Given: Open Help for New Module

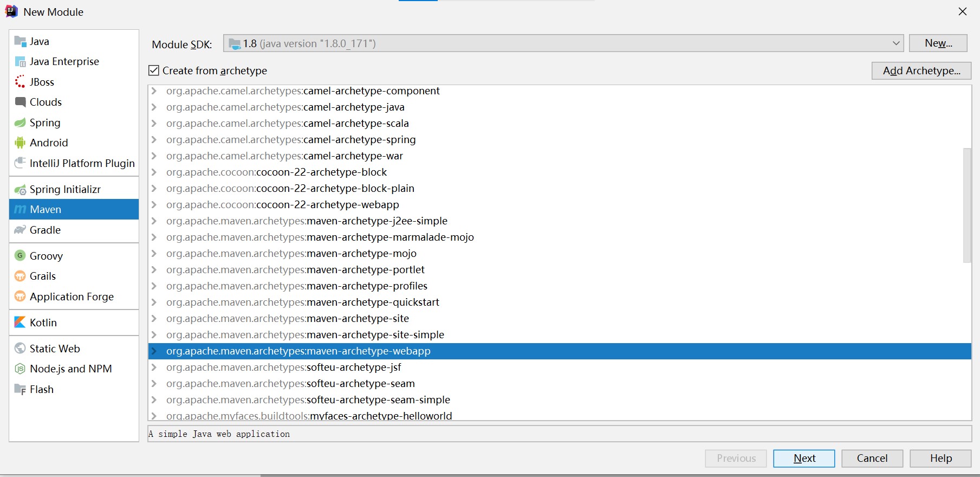Looking at the screenshot, I should click(941, 458).
